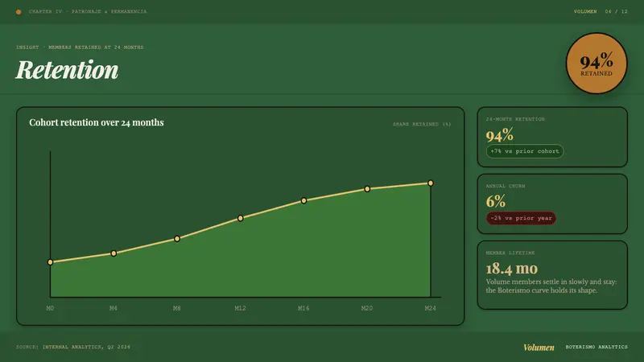The height and width of the screenshot is (362, 644).
Task: Click the M8 data point on chart
Action: [177, 239]
